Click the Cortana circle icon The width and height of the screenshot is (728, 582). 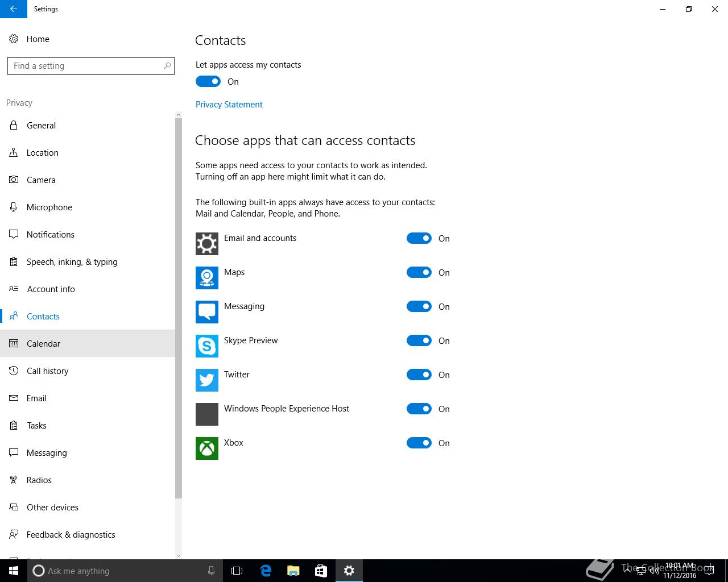[x=38, y=571]
